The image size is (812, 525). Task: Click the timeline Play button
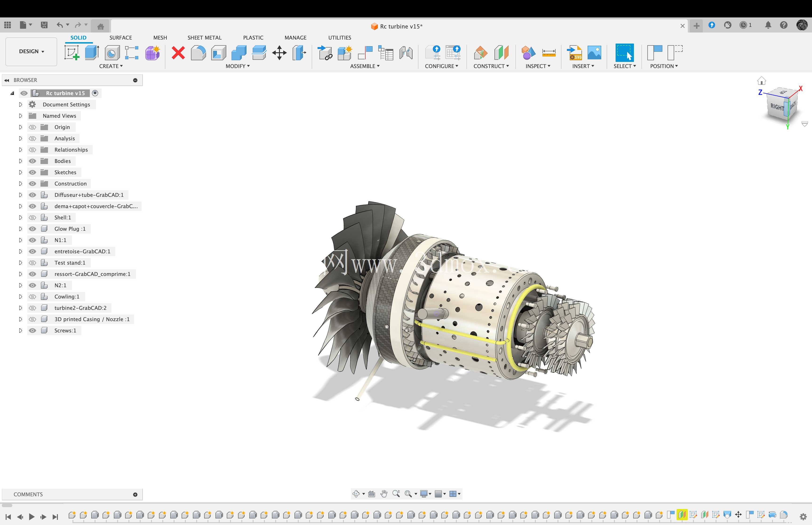pos(32,517)
